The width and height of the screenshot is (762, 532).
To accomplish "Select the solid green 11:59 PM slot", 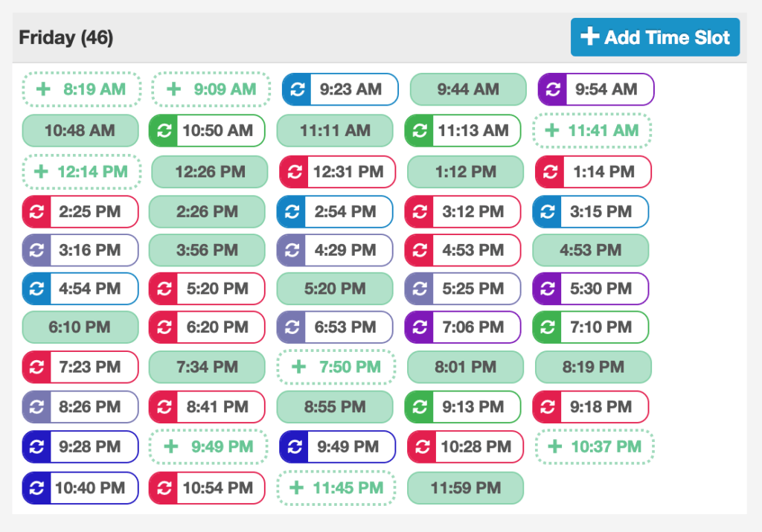I will click(467, 488).
